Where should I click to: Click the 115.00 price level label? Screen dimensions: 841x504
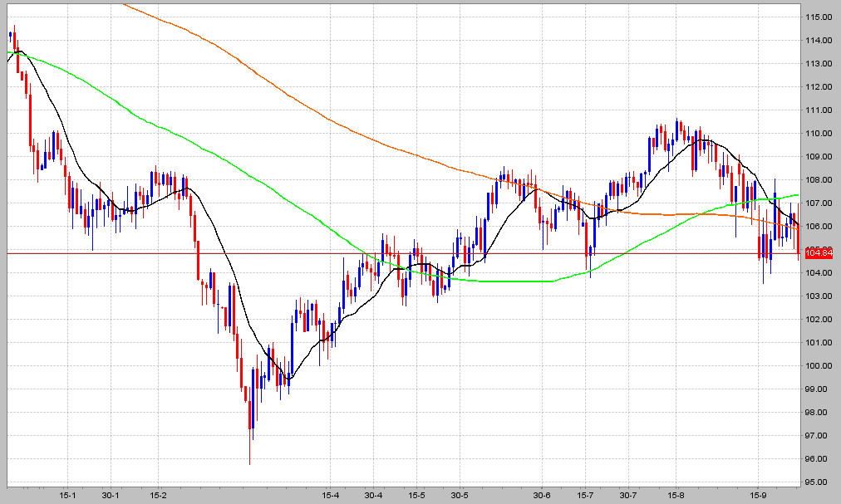(819, 17)
